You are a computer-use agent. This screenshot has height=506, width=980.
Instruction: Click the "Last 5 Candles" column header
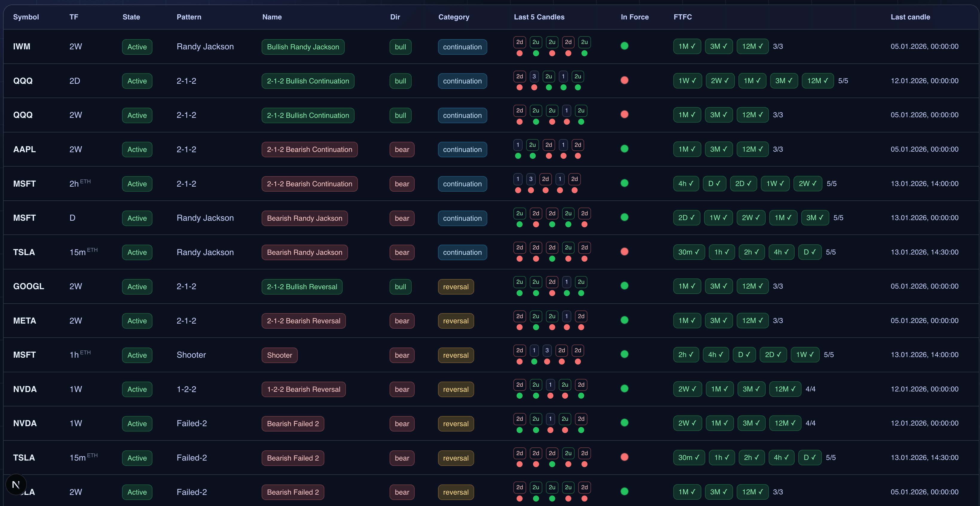(x=539, y=17)
